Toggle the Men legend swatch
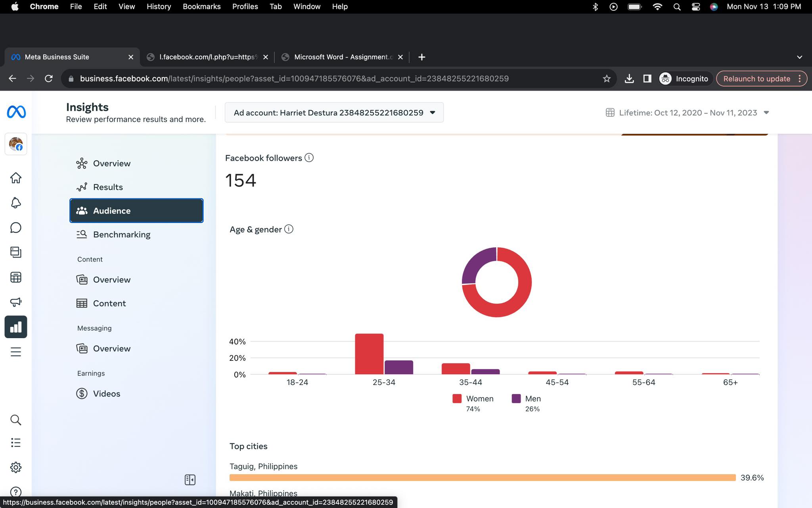Image resolution: width=812 pixels, height=508 pixels. click(x=516, y=398)
